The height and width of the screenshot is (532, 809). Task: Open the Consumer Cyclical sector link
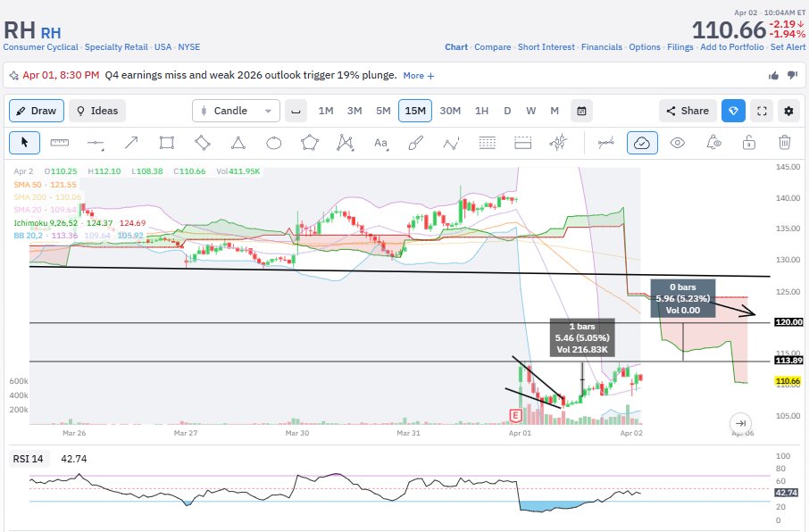[x=41, y=47]
